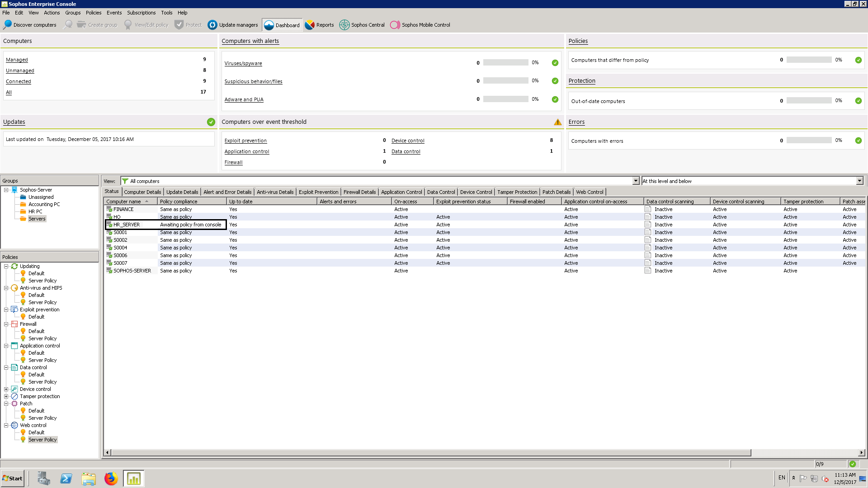Open Sophos Mobile Control
The width and height of the screenshot is (868, 488).
tap(420, 25)
